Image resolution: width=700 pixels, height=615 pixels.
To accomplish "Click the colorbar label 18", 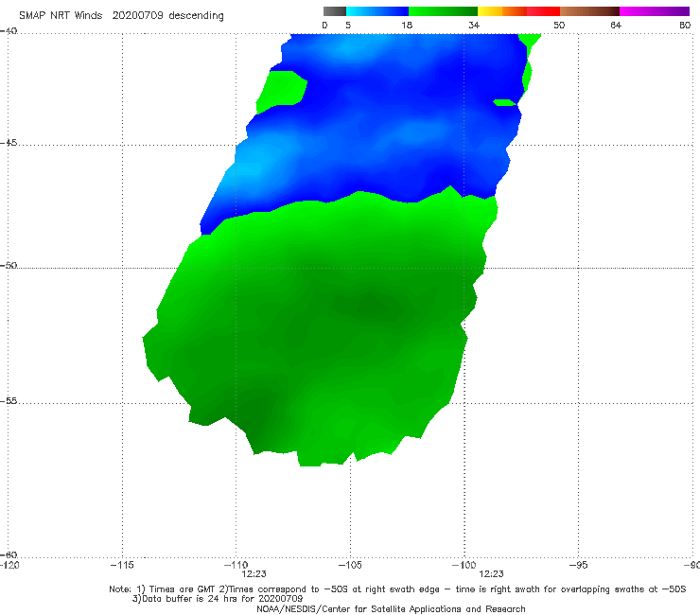I will (x=407, y=25).
